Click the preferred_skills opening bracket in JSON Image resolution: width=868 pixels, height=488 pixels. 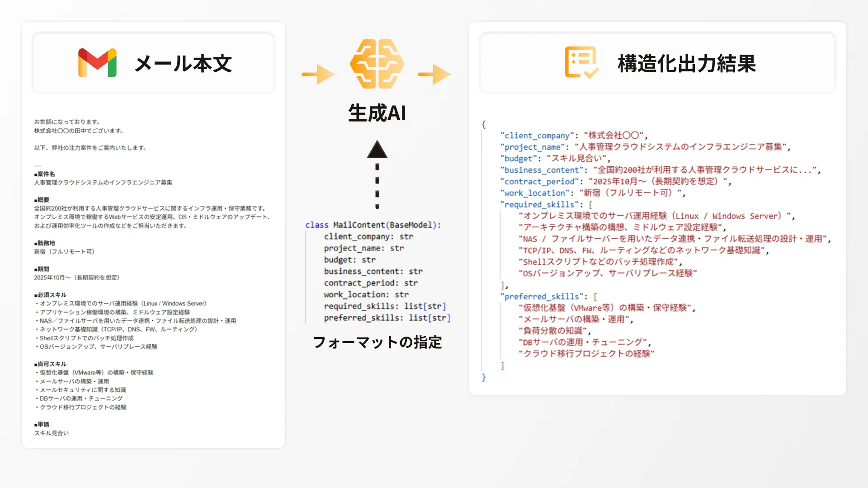pyautogui.click(x=595, y=296)
